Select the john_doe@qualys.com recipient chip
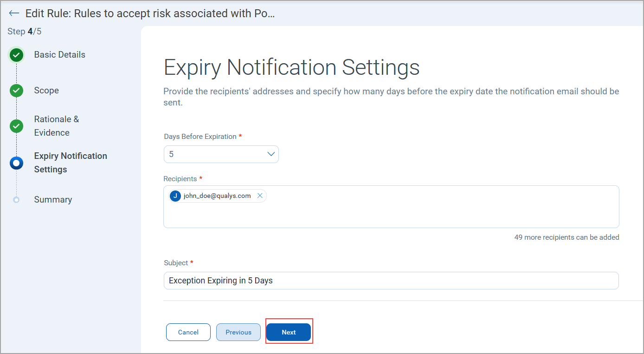The image size is (644, 354). pyautogui.click(x=217, y=196)
